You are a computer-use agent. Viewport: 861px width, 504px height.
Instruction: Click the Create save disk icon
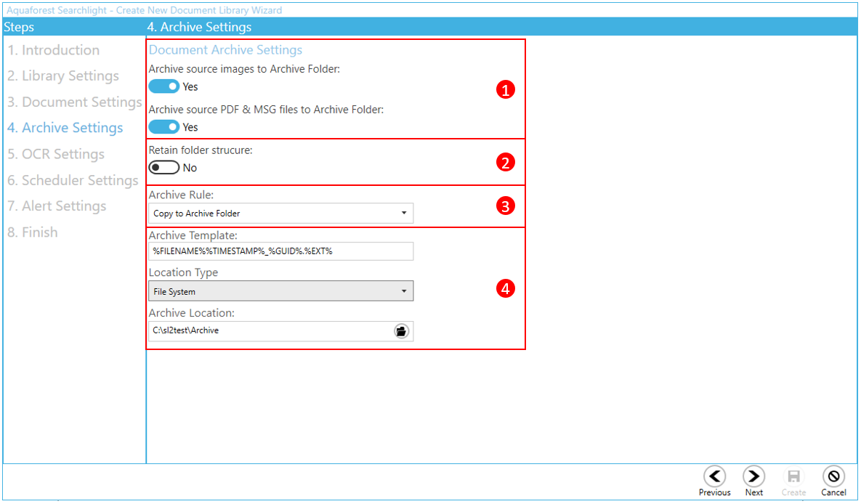click(793, 476)
